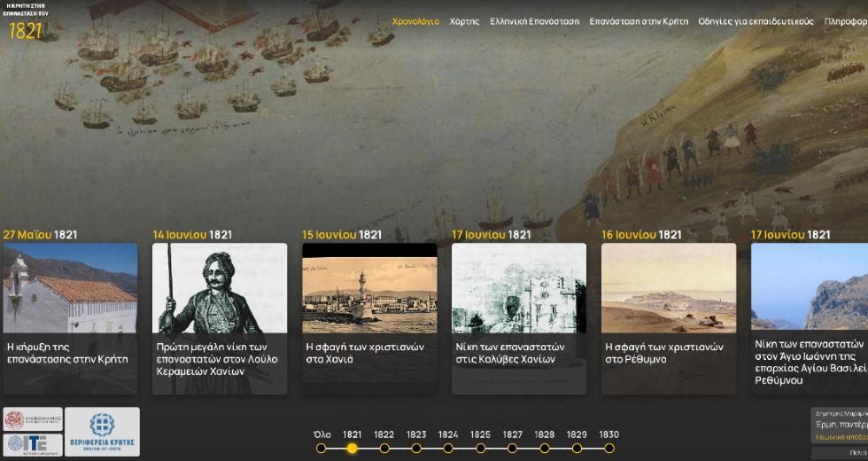Viewport: 868px width, 461px height.
Task: Open the Chania lighthouse postcard thumbnail
Action: (x=369, y=288)
